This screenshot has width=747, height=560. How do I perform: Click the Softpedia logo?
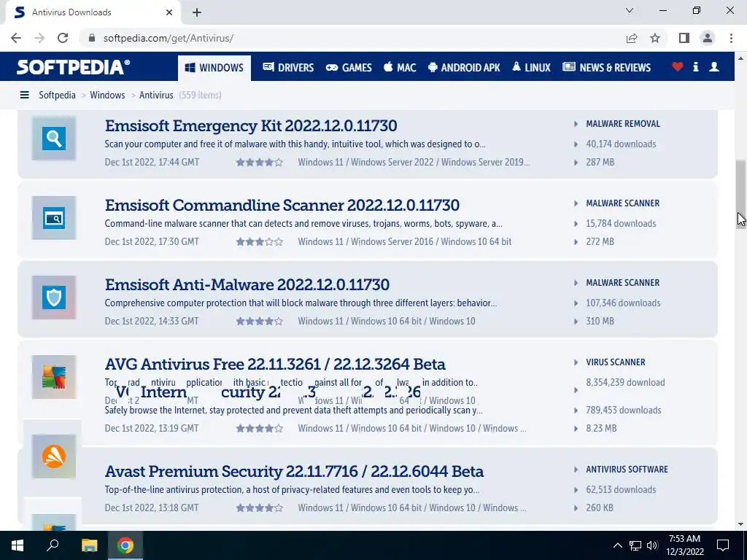[x=73, y=66]
